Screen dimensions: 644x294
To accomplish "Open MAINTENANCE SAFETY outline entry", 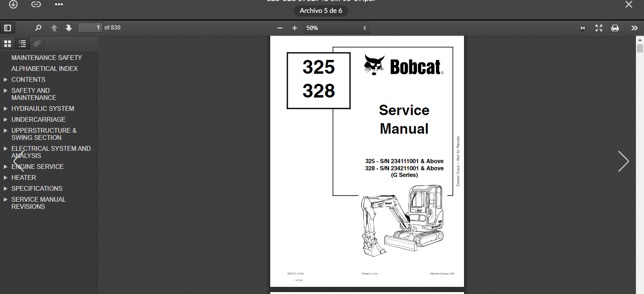I will pyautogui.click(x=47, y=58).
